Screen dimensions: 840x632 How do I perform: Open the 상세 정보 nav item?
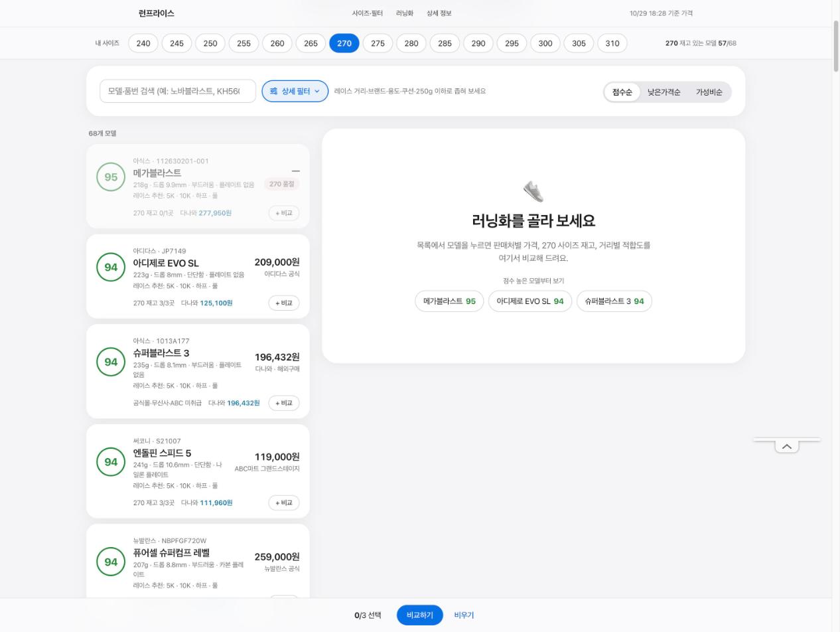pos(439,13)
